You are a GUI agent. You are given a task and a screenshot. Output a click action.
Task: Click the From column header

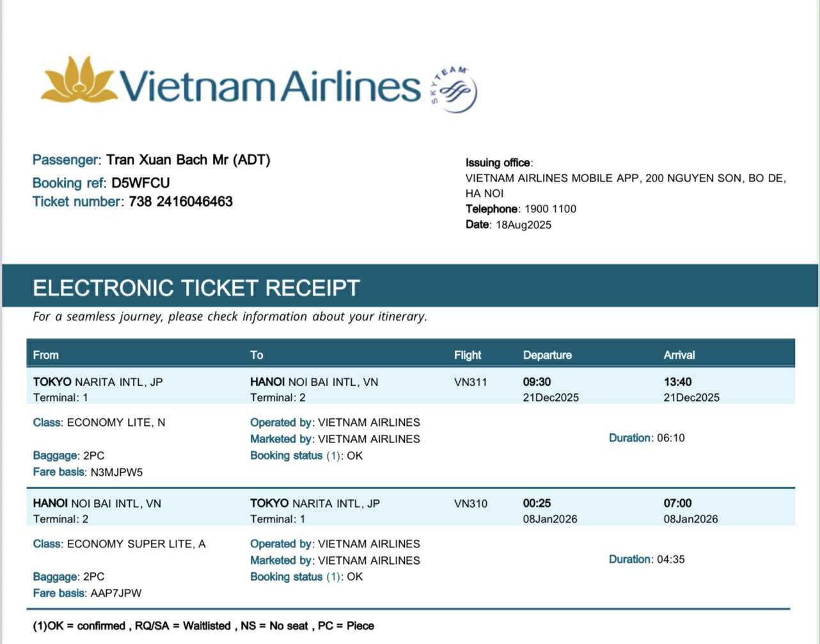(x=46, y=355)
